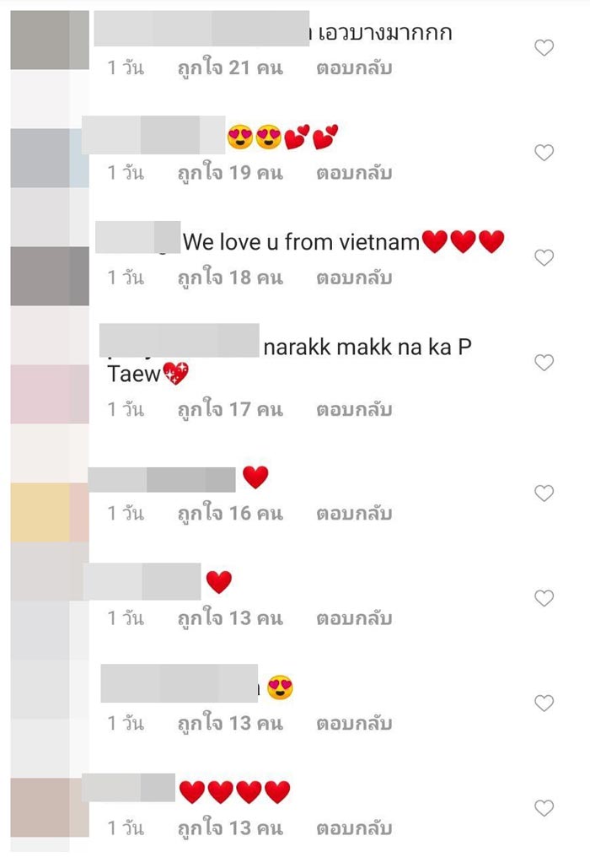Open blurred username on the 'narakk makk' comment
The height and width of the screenshot is (868, 590).
click(x=180, y=341)
